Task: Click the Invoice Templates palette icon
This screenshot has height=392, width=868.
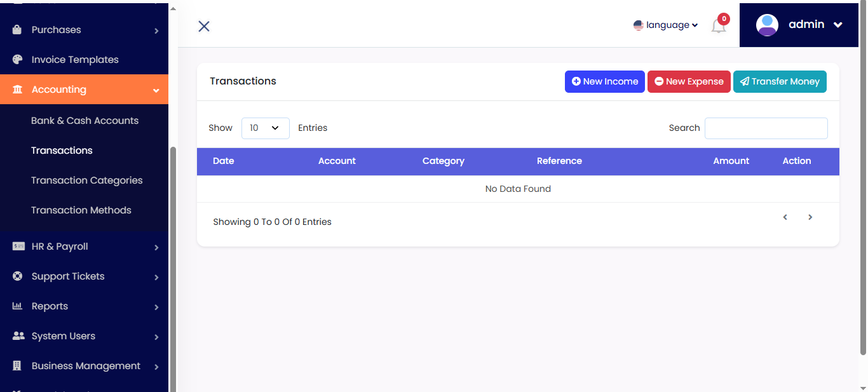Action: pyautogui.click(x=18, y=60)
